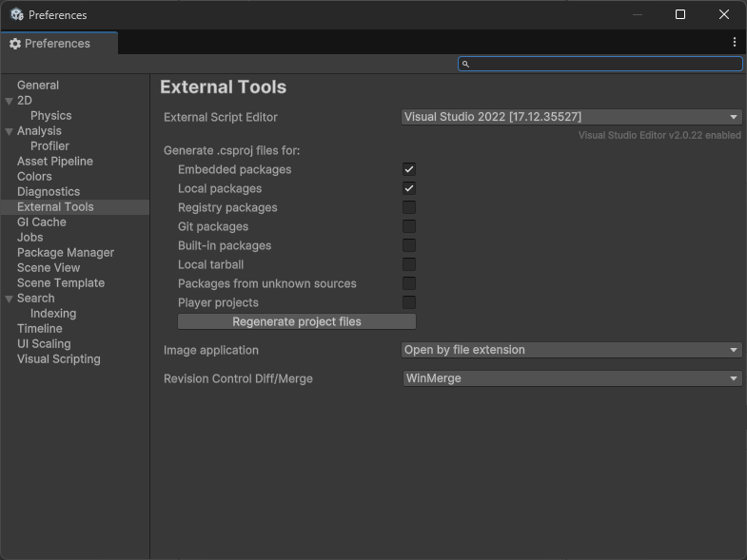This screenshot has width=747, height=560.
Task: Focus the preferences search field
Action: point(605,64)
